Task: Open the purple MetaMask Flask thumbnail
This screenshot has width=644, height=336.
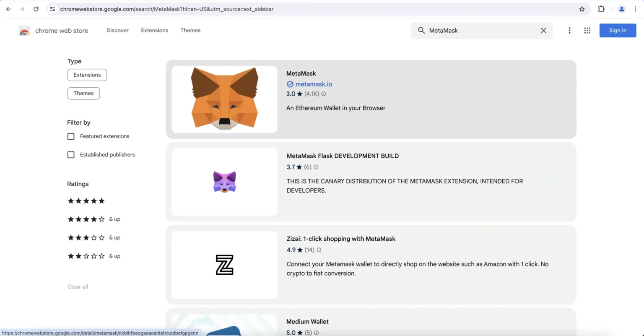Action: pos(224,182)
